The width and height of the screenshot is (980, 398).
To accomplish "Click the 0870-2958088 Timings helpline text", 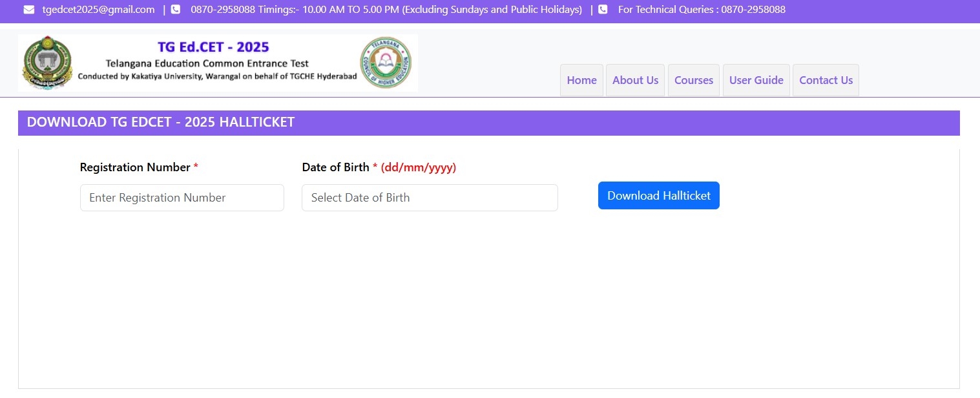I will click(x=386, y=10).
